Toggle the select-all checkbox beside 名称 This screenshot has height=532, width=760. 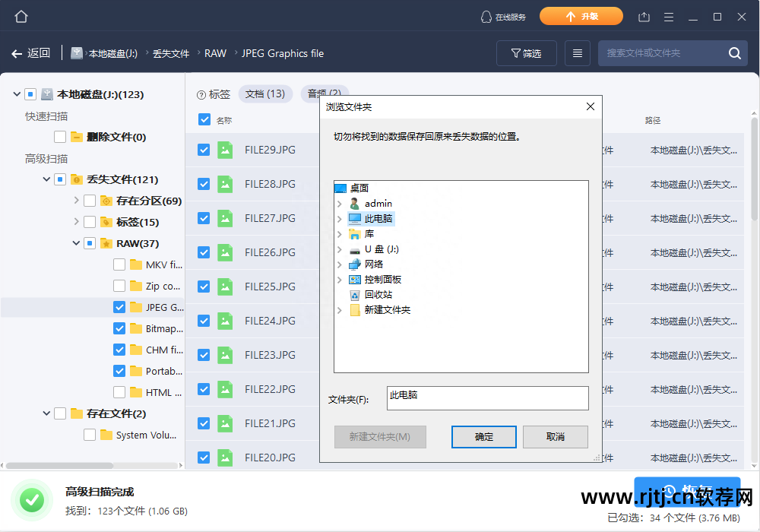pos(204,119)
